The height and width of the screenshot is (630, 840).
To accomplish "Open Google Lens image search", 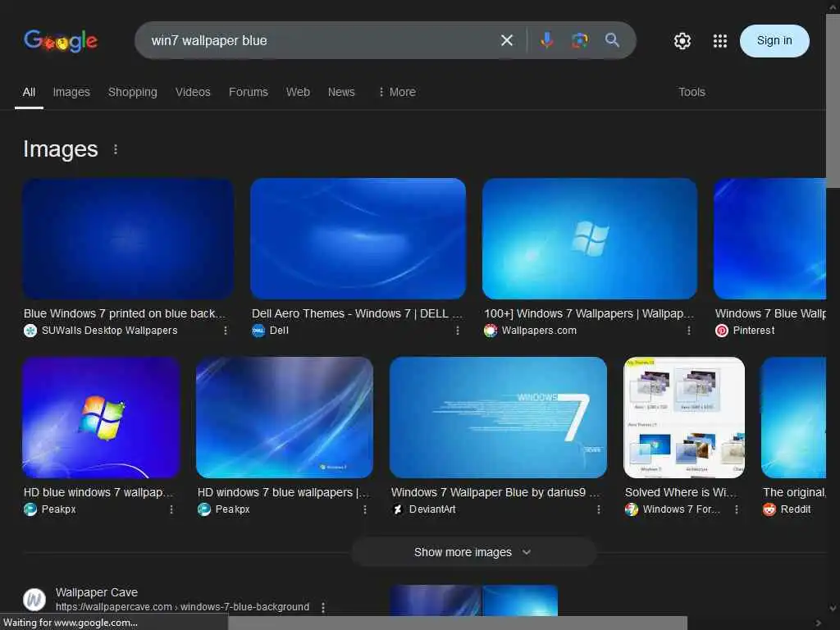I will point(579,40).
